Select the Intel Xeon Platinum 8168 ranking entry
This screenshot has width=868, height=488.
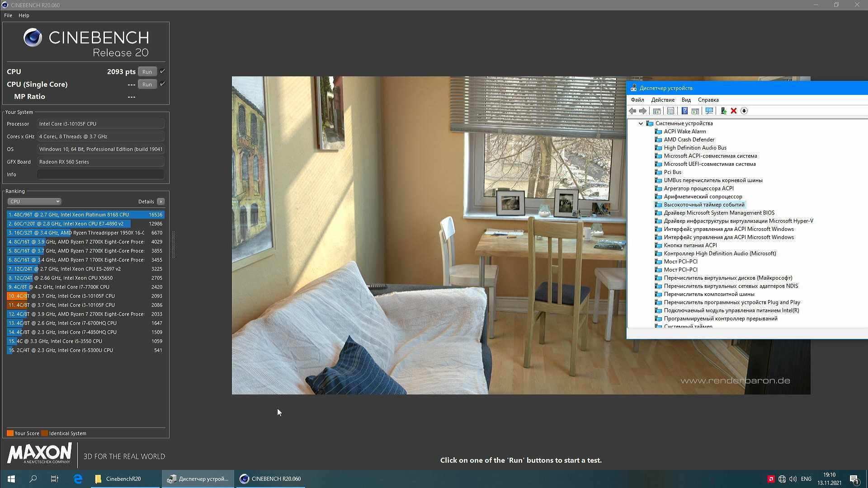pyautogui.click(x=85, y=215)
